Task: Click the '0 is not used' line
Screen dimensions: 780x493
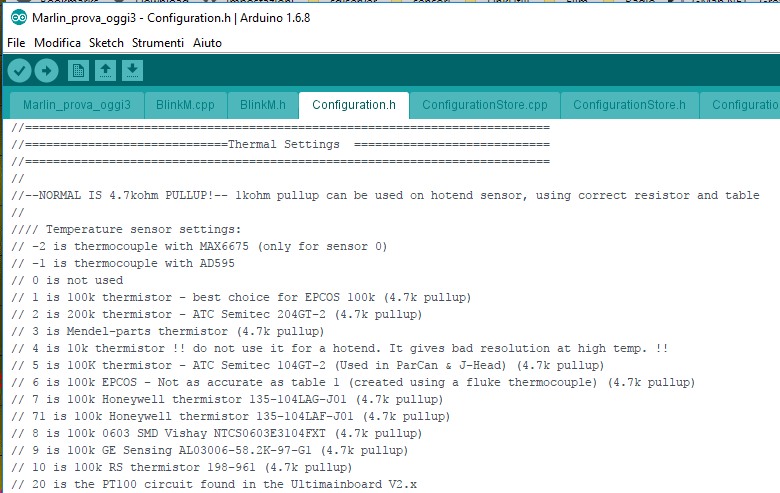Action: tap(67, 280)
